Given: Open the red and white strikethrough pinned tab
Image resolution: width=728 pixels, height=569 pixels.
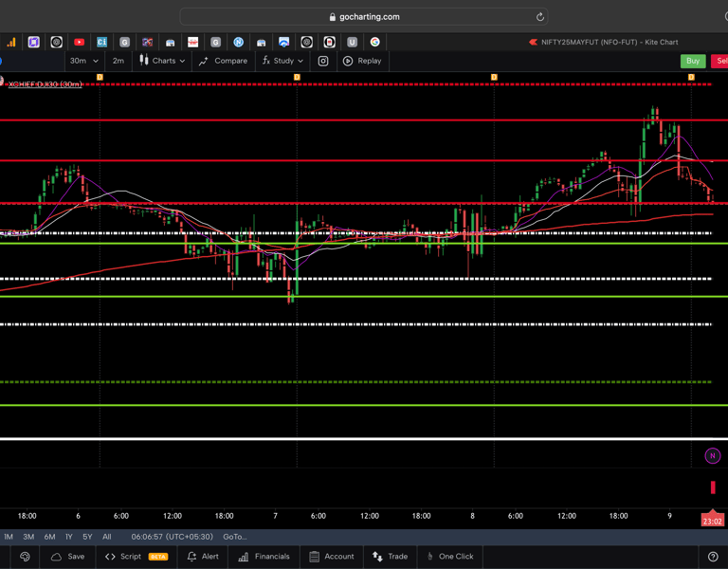Looking at the screenshot, I should coord(192,43).
